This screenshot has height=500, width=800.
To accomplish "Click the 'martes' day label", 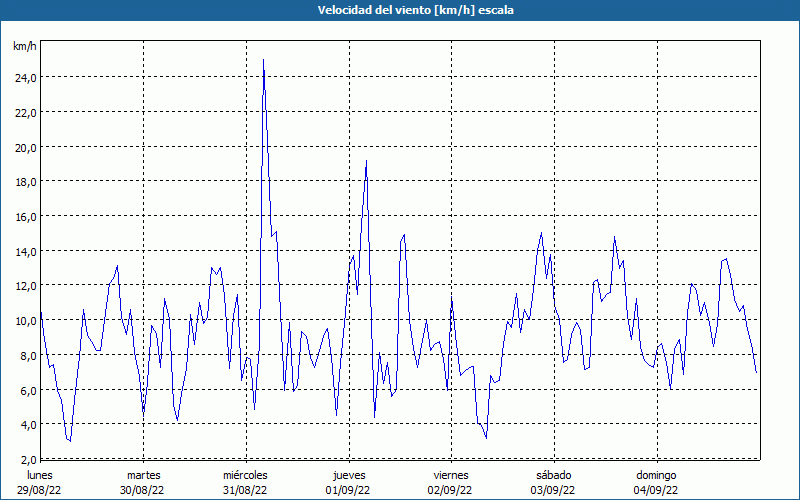I will pos(143,475).
